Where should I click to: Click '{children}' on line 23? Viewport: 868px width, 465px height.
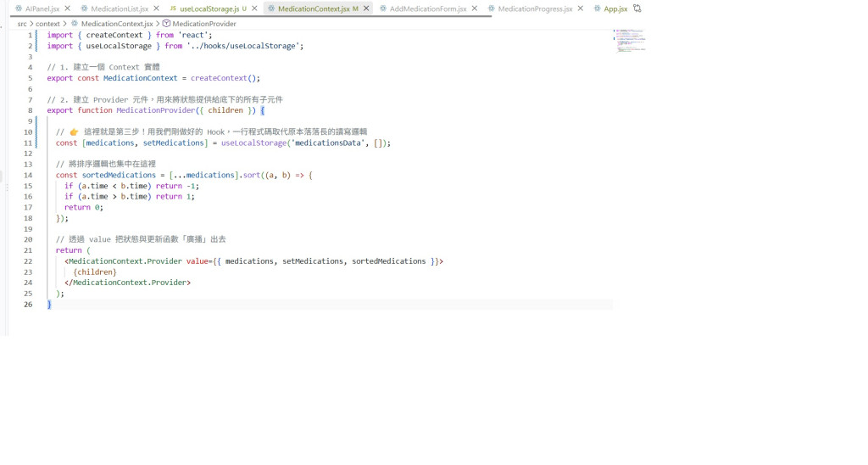pos(95,272)
